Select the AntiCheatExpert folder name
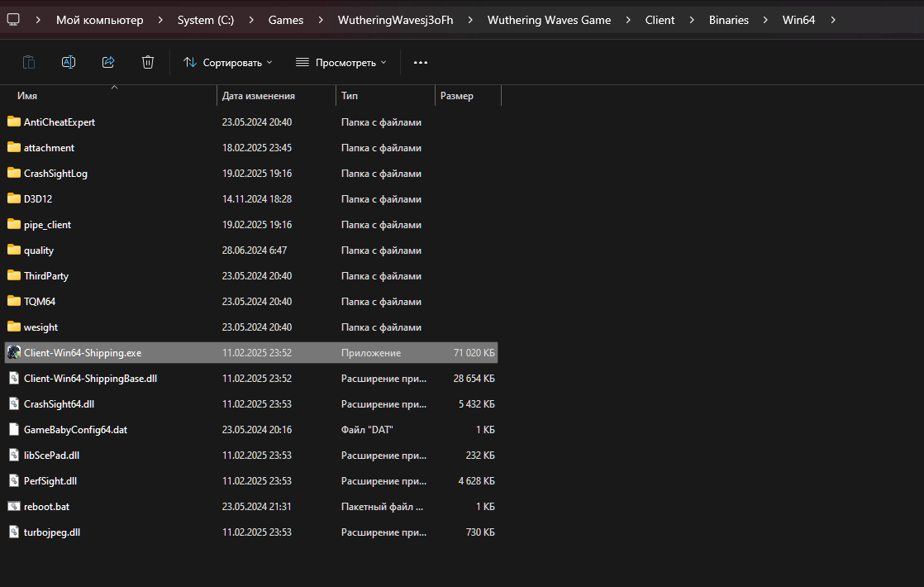This screenshot has height=587, width=924. click(59, 122)
